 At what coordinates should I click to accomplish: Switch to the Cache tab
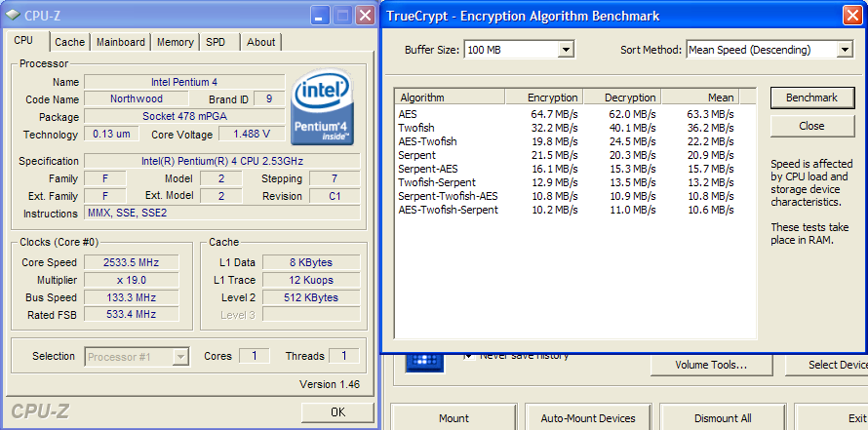[x=70, y=42]
